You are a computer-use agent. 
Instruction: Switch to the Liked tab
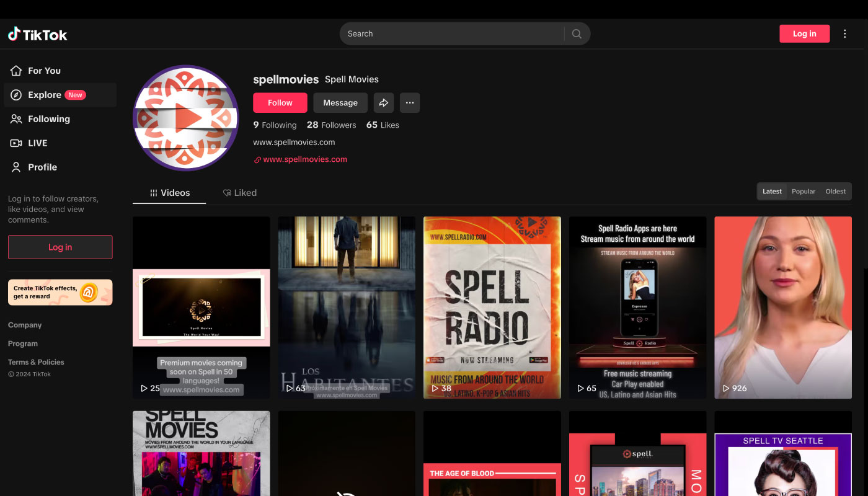240,193
